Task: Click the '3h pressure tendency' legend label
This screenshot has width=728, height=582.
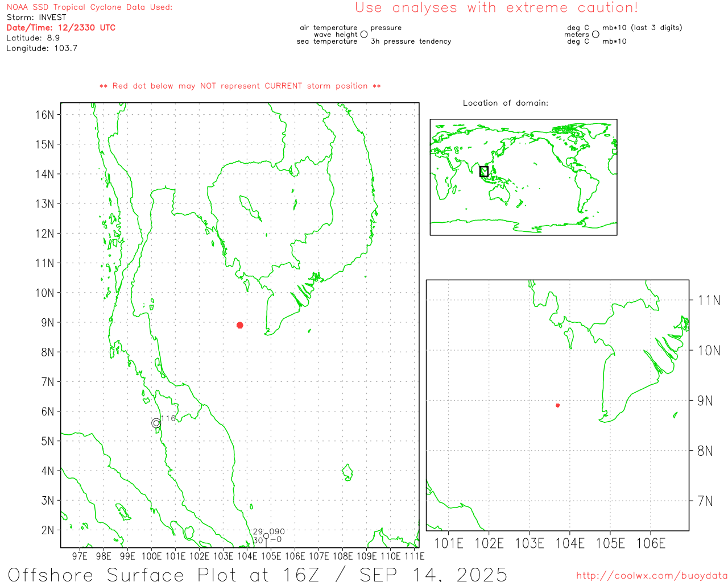Action: coord(411,41)
